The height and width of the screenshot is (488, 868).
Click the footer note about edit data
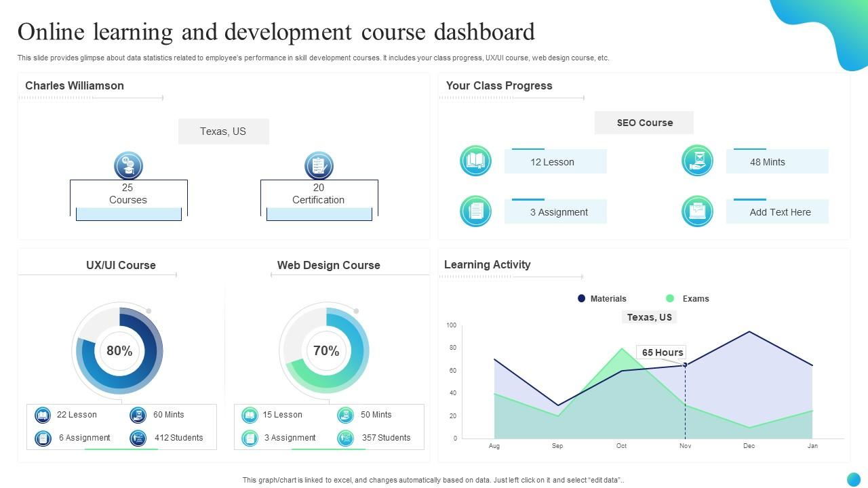(x=433, y=480)
